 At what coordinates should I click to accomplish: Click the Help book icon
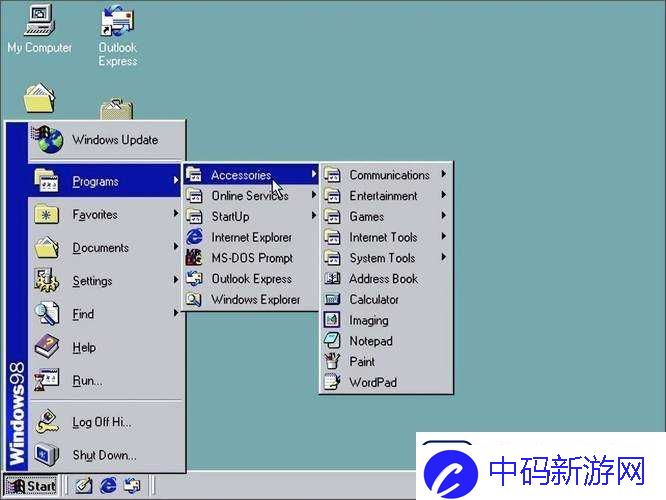click(x=46, y=347)
